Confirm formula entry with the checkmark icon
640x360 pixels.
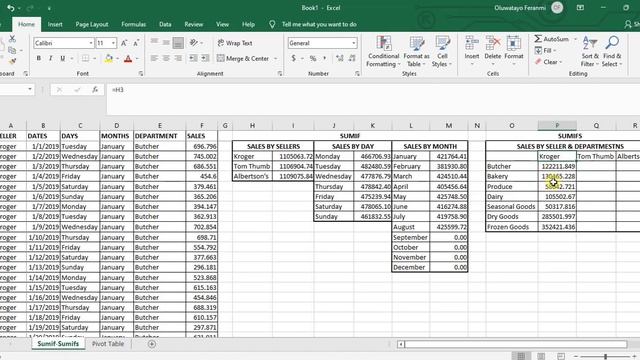coord(77,89)
